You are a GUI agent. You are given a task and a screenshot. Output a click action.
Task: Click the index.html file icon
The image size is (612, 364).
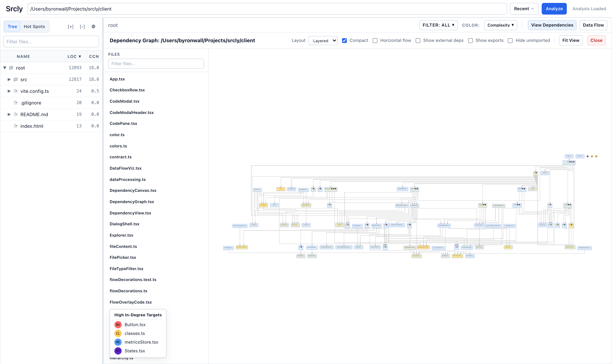(x=16, y=126)
